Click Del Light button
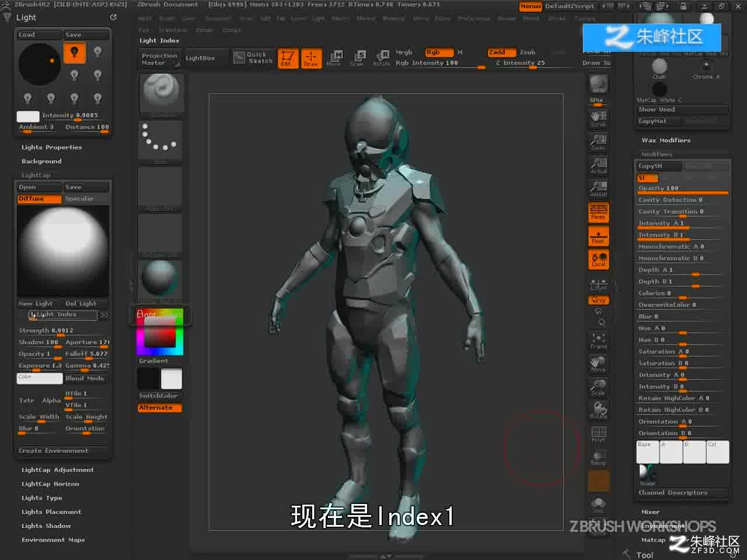The image size is (747, 560). coord(86,304)
